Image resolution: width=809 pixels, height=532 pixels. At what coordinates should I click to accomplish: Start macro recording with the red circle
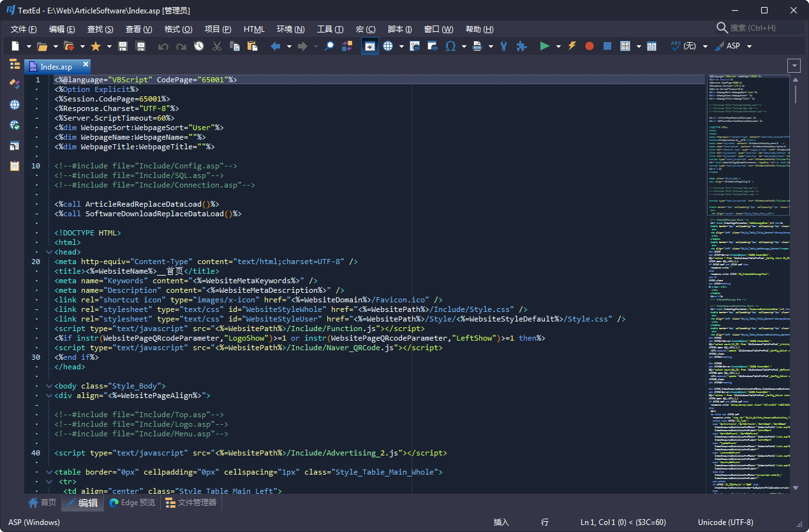590,46
